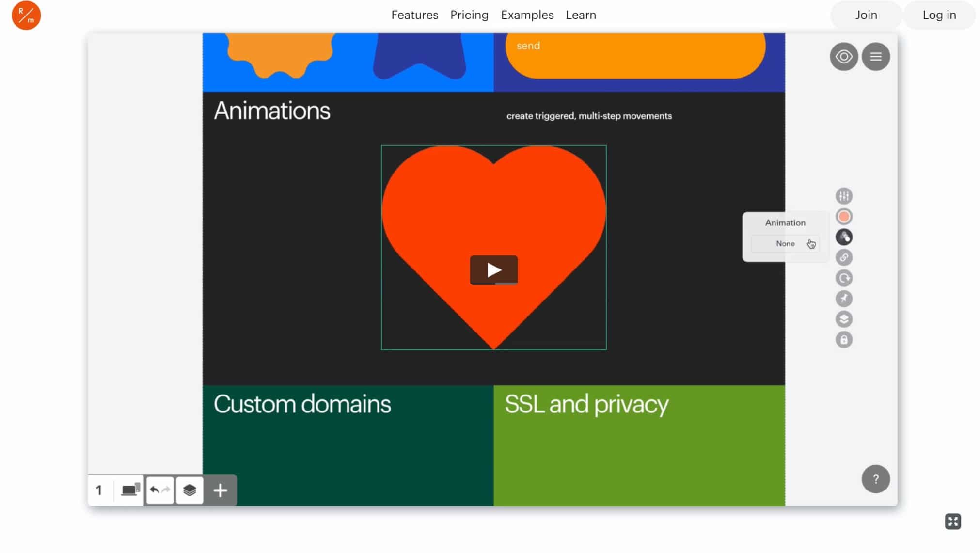Undo the last action

point(154,490)
